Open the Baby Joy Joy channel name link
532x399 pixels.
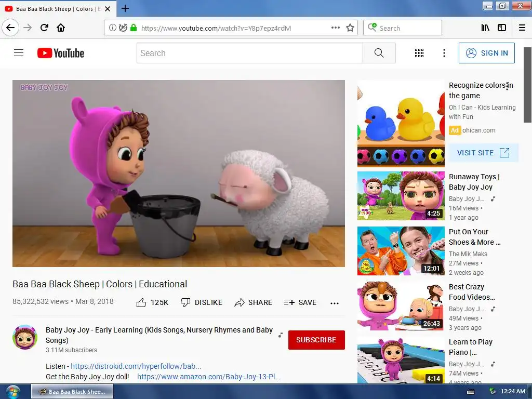159,335
